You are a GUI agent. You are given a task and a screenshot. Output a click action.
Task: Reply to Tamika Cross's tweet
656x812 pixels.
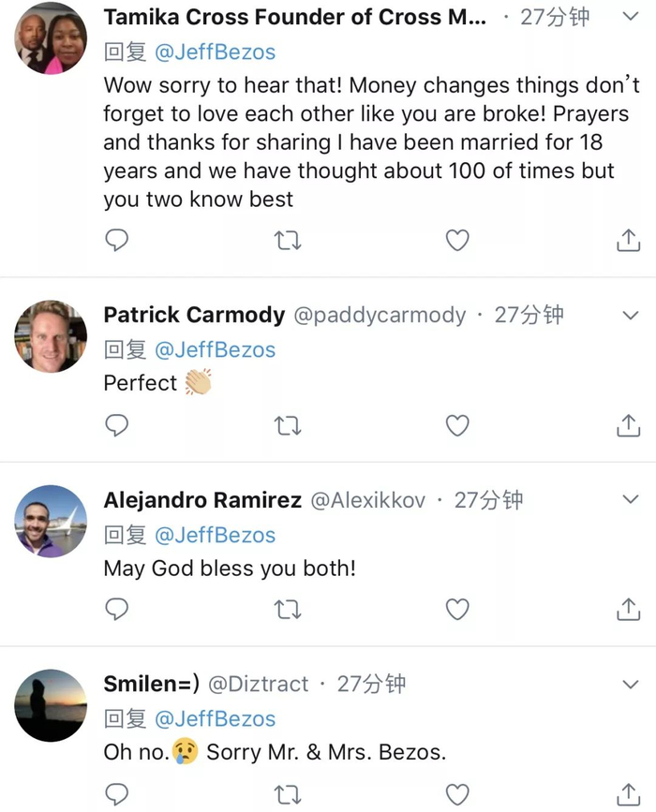(116, 241)
